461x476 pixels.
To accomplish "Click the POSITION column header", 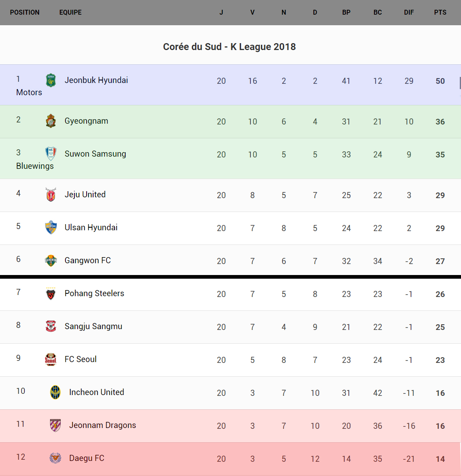I will [x=25, y=12].
